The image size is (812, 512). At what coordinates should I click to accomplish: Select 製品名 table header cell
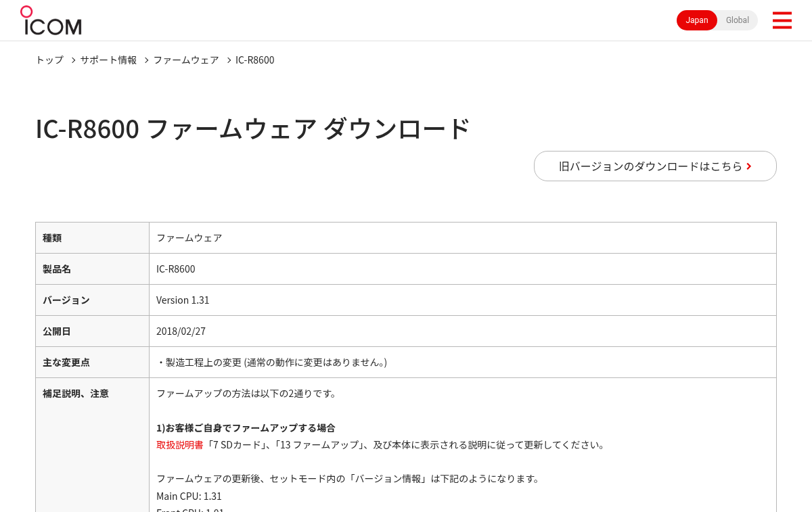pos(92,269)
